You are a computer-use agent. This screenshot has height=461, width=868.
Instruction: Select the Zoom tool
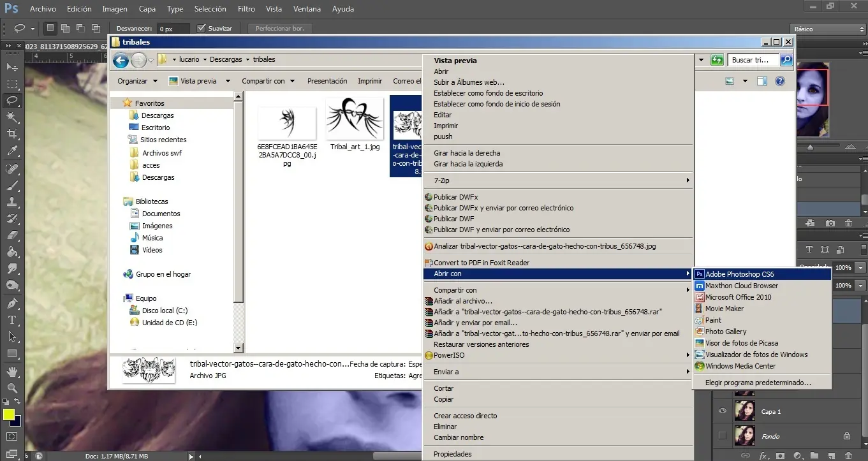tap(12, 388)
